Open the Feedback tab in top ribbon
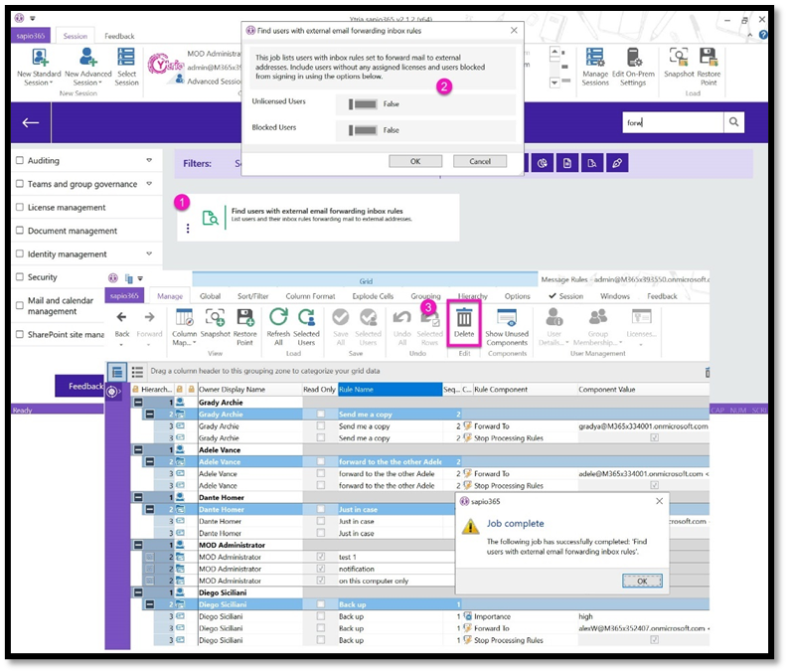This screenshot has width=787, height=672. [119, 36]
